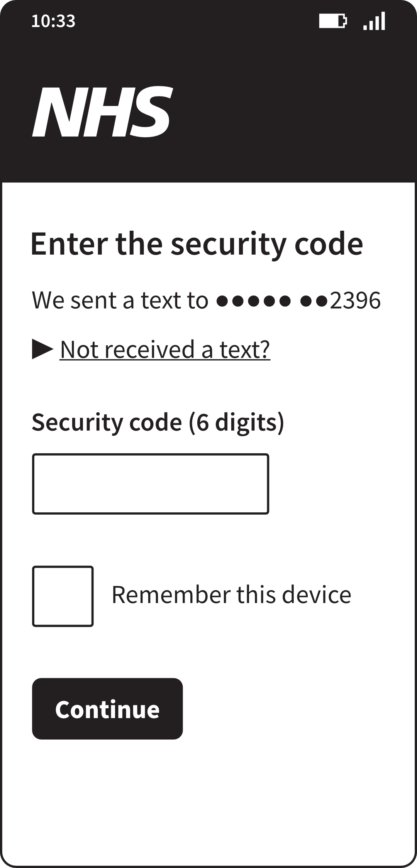Viewport: 417px width, 868px height.
Task: Tap the signal strength bars icon
Action: 374,21
